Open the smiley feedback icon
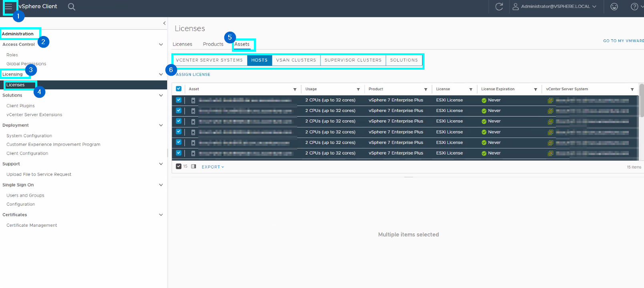 (614, 7)
